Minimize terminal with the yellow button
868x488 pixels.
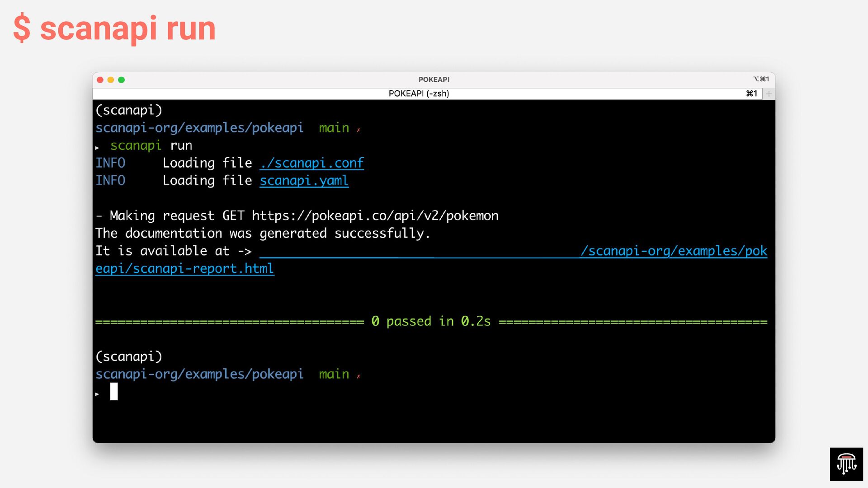pyautogui.click(x=111, y=80)
